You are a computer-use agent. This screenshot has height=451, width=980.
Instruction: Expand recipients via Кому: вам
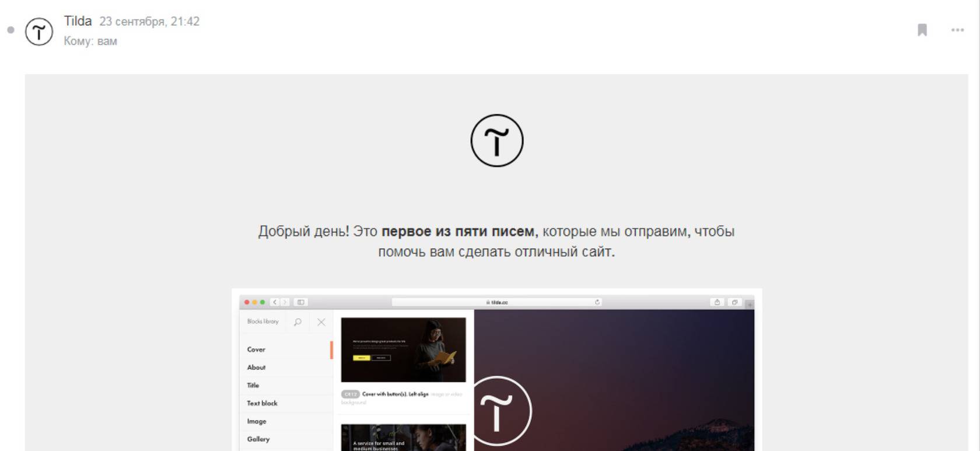tap(90, 41)
